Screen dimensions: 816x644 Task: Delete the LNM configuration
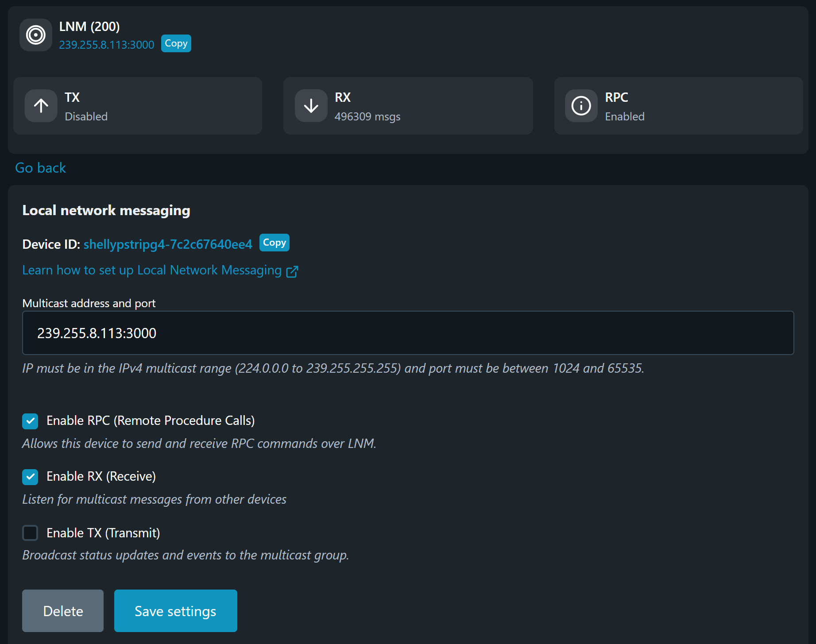pos(63,611)
